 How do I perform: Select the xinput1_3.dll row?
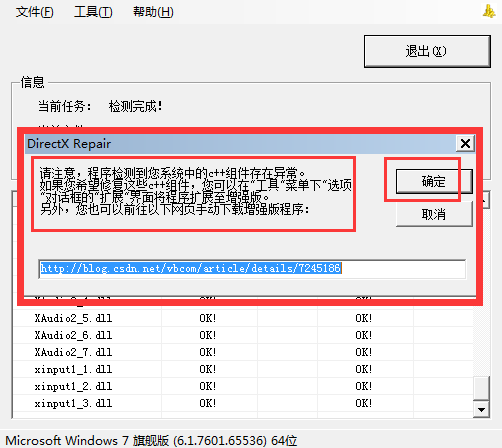click(243, 403)
